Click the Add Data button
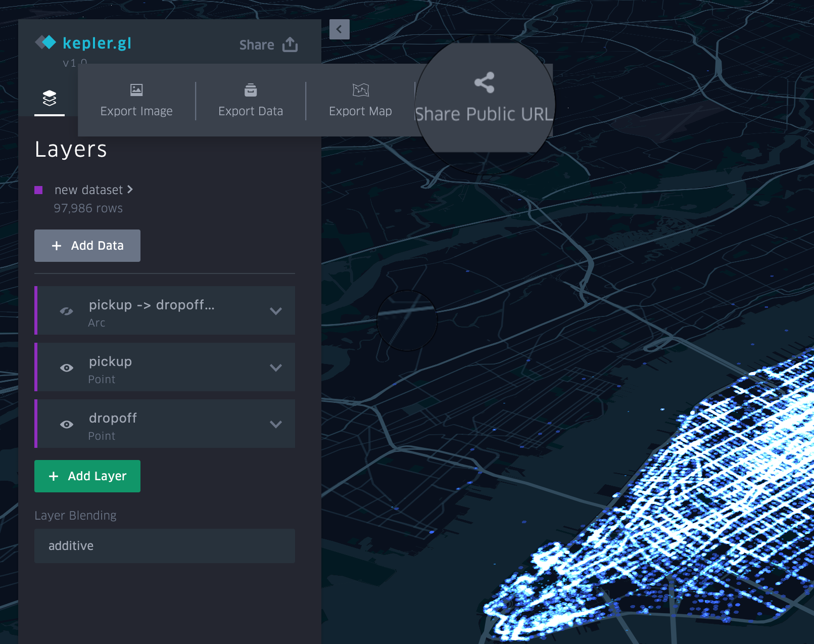814x644 pixels. (x=87, y=246)
